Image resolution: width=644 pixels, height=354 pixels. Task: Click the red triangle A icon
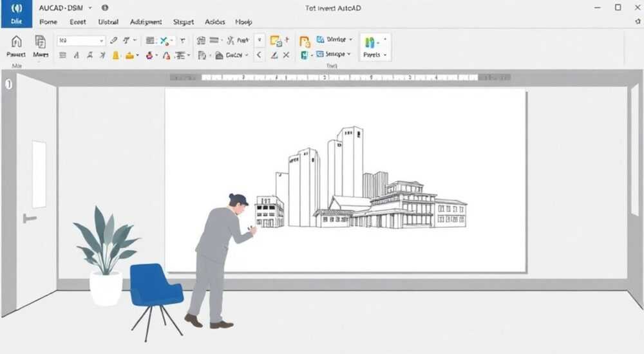click(x=166, y=55)
